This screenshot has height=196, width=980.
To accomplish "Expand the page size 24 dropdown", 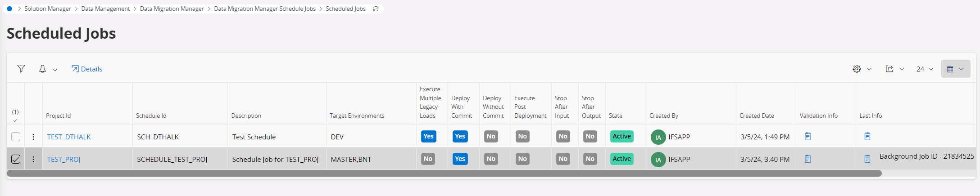I will 925,69.
